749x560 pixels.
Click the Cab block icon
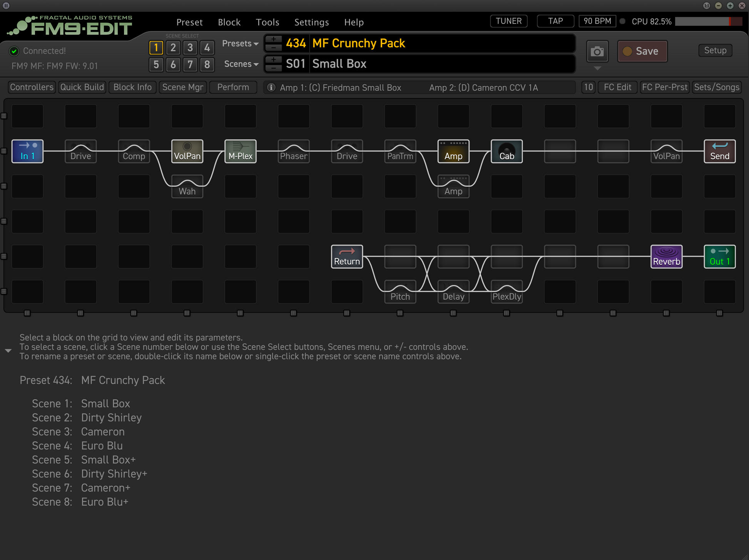point(507,151)
